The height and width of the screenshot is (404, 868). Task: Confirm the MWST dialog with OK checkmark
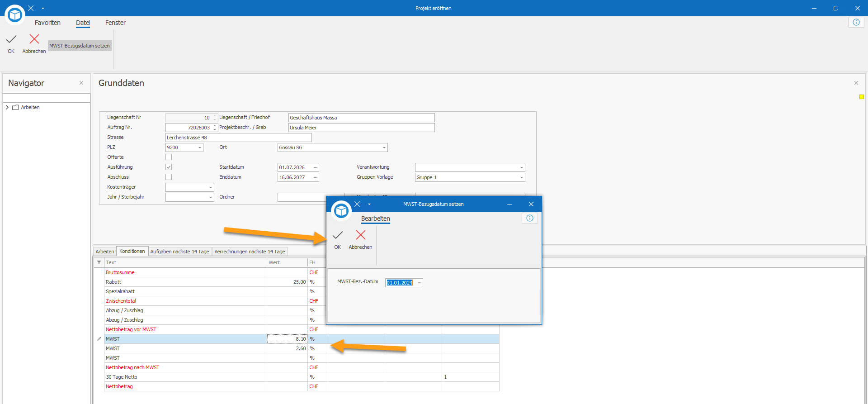[x=338, y=239]
